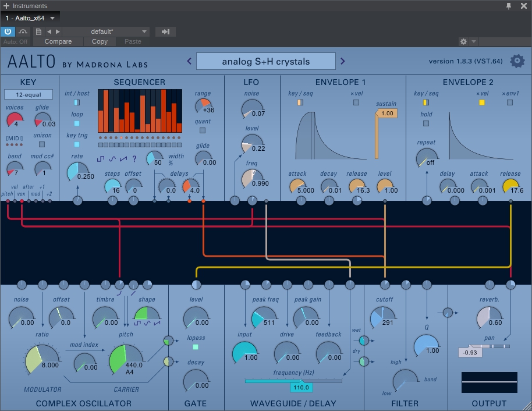This screenshot has height=411, width=532.
Task: Click the oscillator shape dial
Action: click(x=147, y=314)
